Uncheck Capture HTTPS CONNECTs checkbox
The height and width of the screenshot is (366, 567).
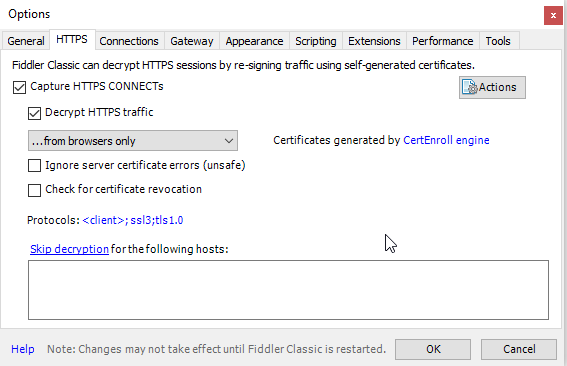[20, 87]
